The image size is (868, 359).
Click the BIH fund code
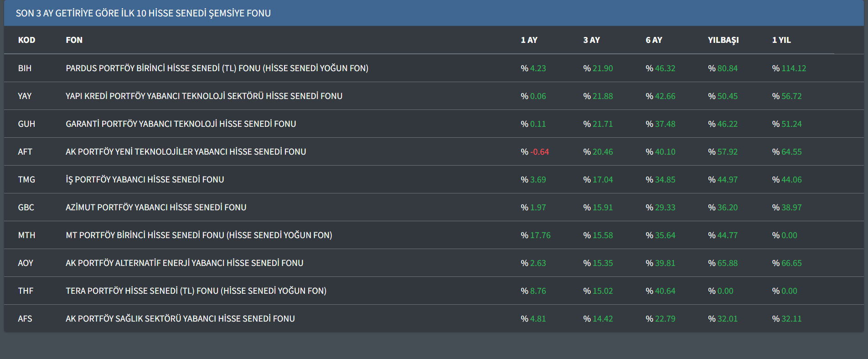click(x=25, y=68)
